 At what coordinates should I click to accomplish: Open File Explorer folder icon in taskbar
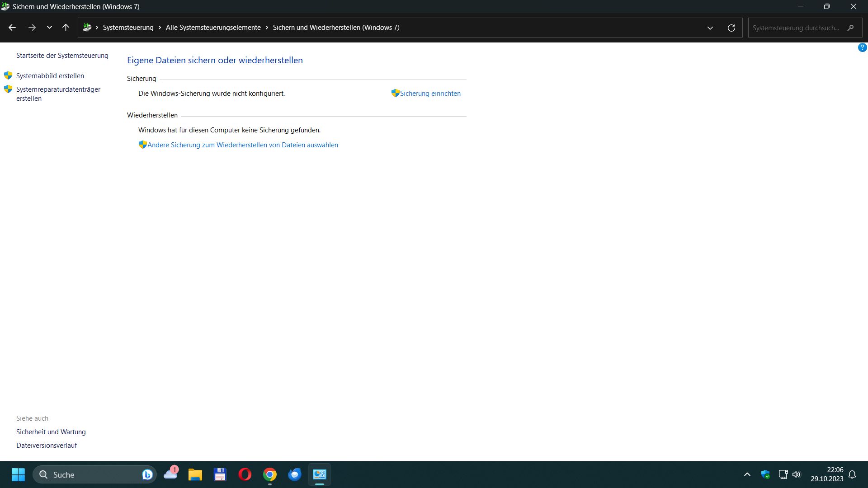pyautogui.click(x=195, y=474)
